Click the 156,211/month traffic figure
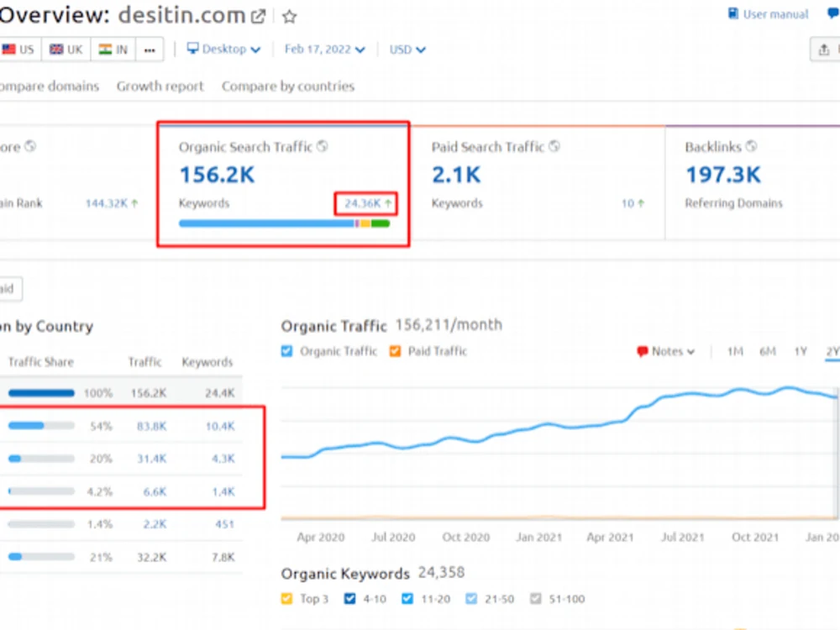This screenshot has width=840, height=630. (x=449, y=325)
